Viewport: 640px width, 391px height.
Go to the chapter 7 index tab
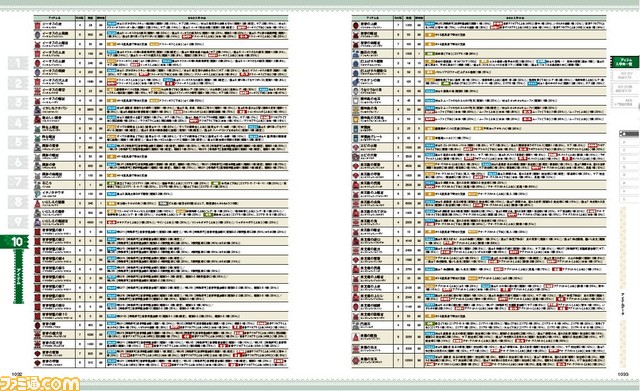coord(18,182)
